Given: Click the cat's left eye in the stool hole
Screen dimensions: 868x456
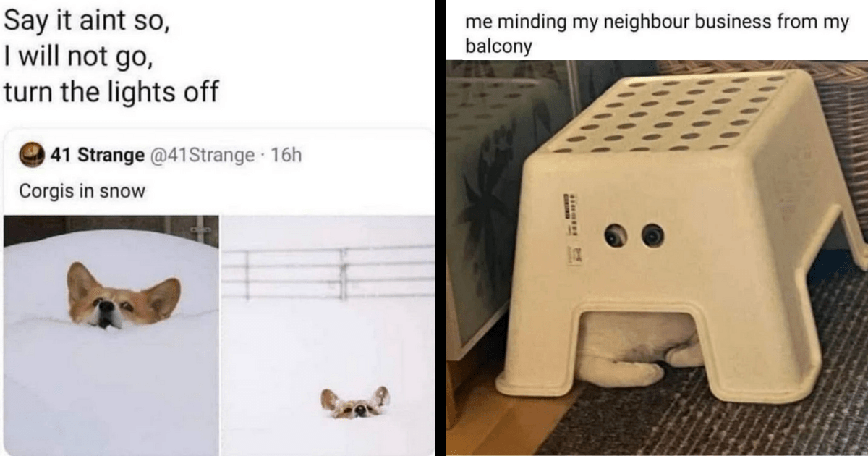Looking at the screenshot, I should click(616, 235).
